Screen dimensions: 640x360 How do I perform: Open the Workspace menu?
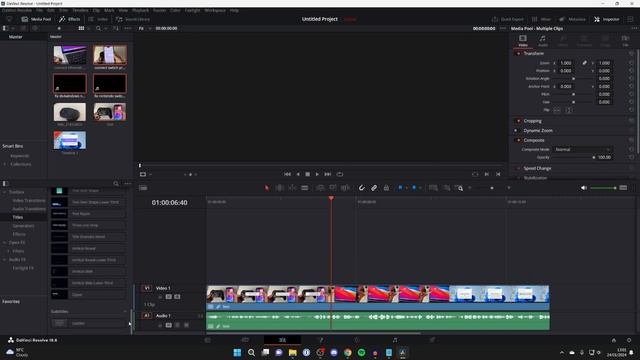215,10
